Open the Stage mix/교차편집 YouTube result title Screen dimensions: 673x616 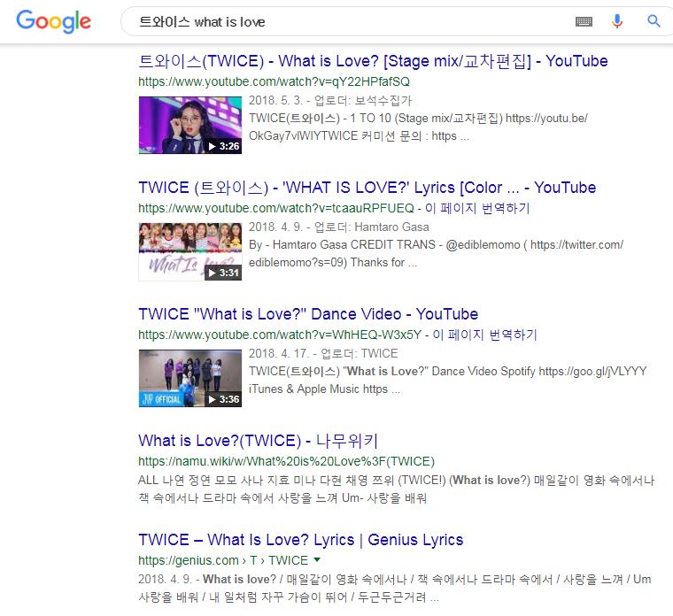click(373, 61)
